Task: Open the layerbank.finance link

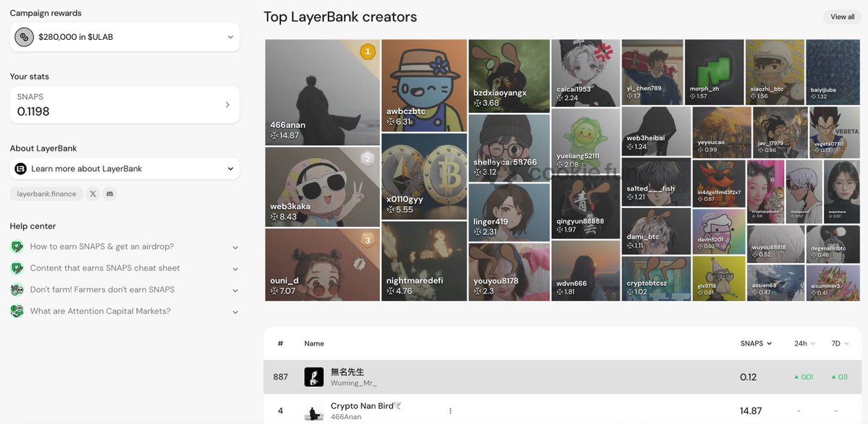Action: pos(46,194)
